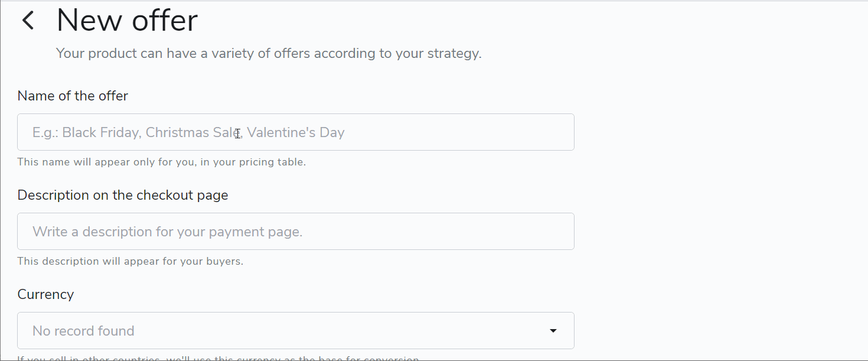Expand the 'No record found' currency combo box
The image size is (868, 361).
tap(296, 331)
